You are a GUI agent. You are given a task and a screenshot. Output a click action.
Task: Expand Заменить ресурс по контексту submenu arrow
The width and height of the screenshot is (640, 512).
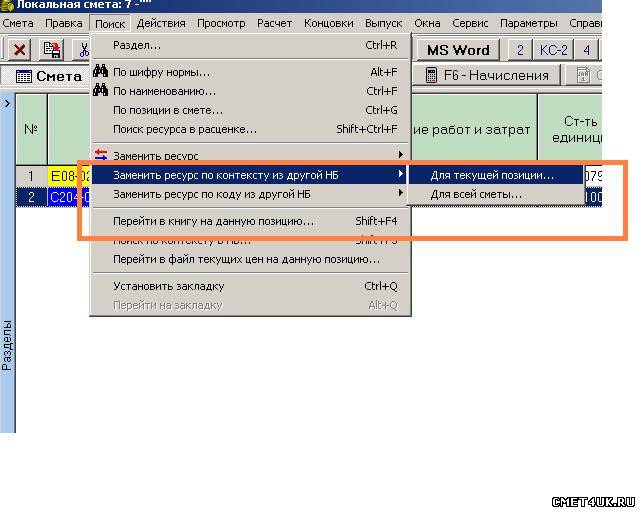400,174
